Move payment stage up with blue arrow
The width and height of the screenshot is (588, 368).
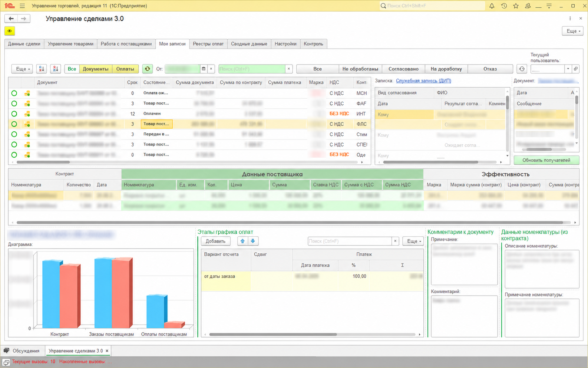pyautogui.click(x=242, y=241)
